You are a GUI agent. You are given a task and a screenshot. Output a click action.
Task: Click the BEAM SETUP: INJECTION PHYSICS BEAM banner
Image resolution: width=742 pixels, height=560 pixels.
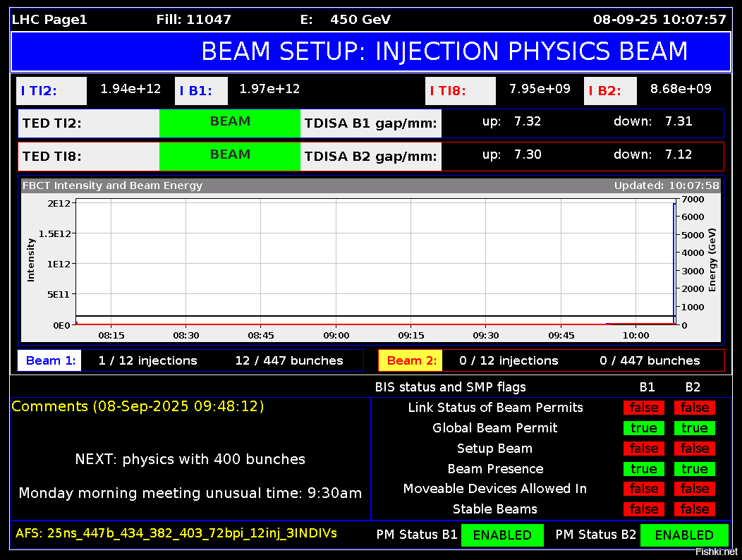point(371,51)
